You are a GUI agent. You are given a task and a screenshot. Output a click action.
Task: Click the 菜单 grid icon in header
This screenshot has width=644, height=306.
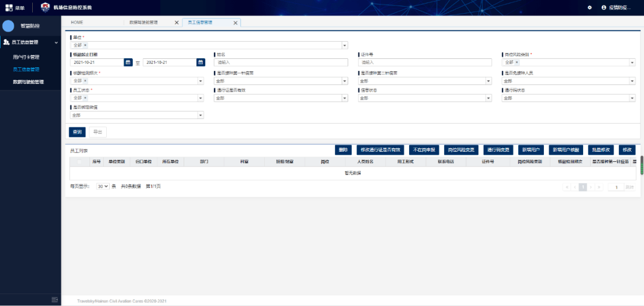8,7
